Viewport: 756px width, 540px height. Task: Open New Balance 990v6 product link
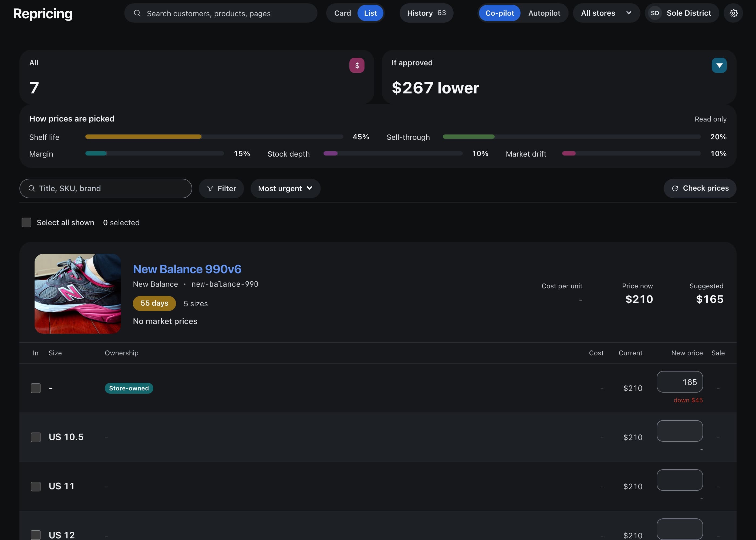coord(187,269)
